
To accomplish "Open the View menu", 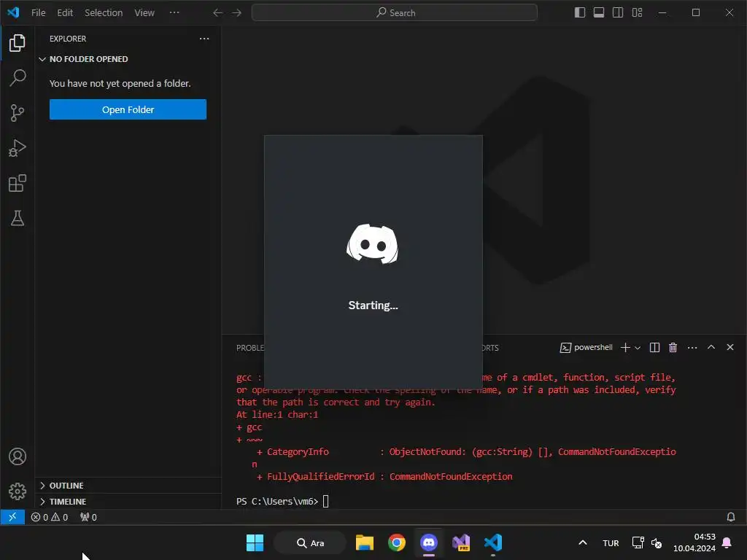I will [x=144, y=13].
